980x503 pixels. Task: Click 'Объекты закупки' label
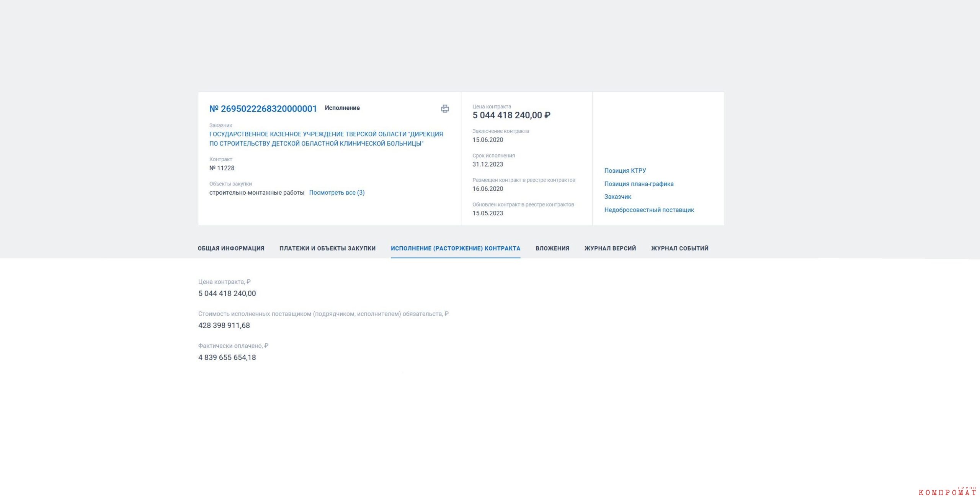230,184
